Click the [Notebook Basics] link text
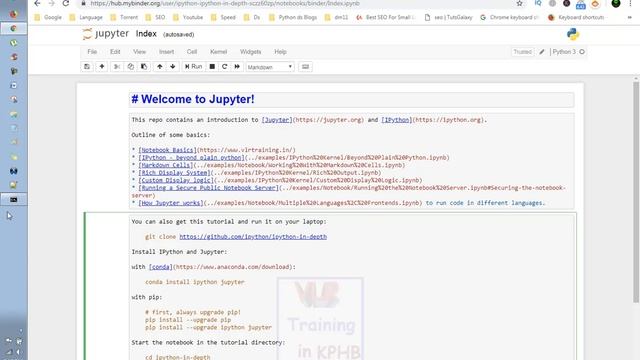This screenshot has height=360, width=640. pyautogui.click(x=167, y=150)
